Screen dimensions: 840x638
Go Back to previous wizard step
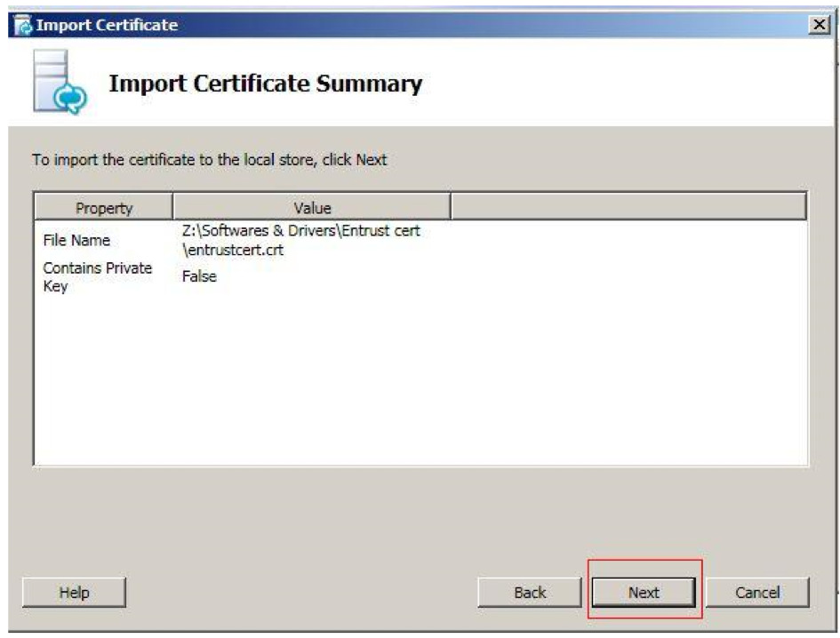click(529, 592)
